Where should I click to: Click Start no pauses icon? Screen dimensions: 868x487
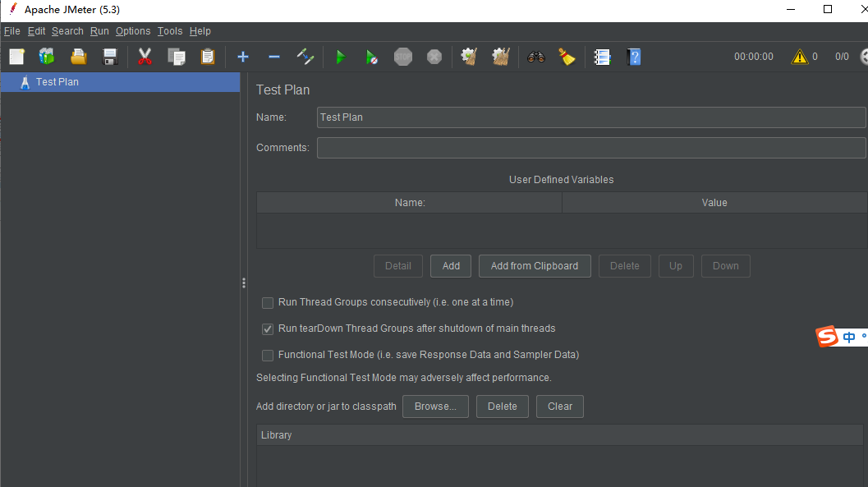371,57
